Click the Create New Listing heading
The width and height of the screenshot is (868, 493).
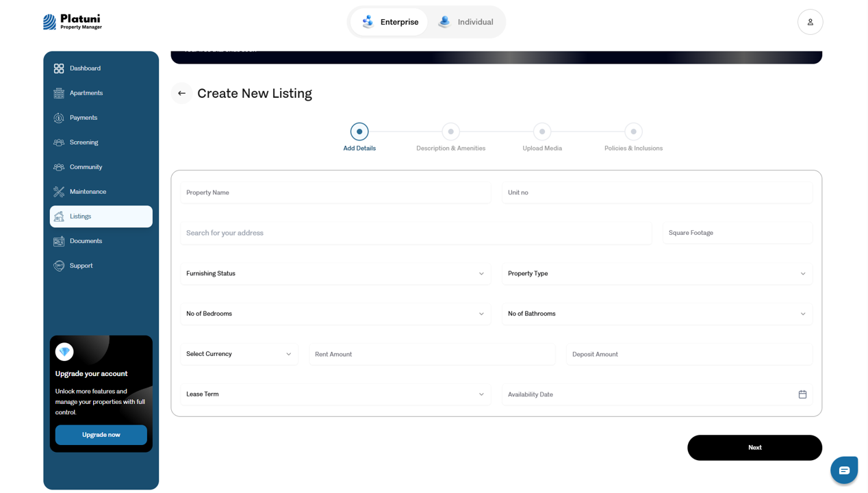tap(255, 93)
